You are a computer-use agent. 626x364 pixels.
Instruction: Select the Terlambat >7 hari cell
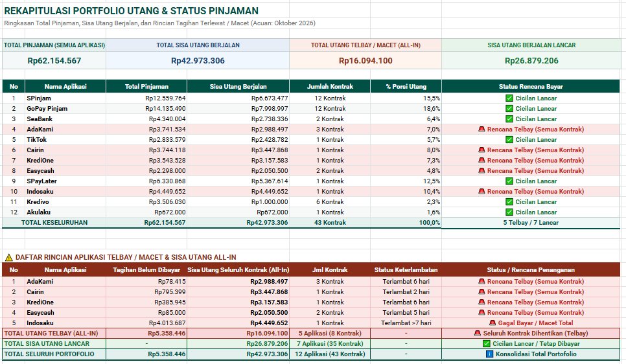(x=406, y=323)
